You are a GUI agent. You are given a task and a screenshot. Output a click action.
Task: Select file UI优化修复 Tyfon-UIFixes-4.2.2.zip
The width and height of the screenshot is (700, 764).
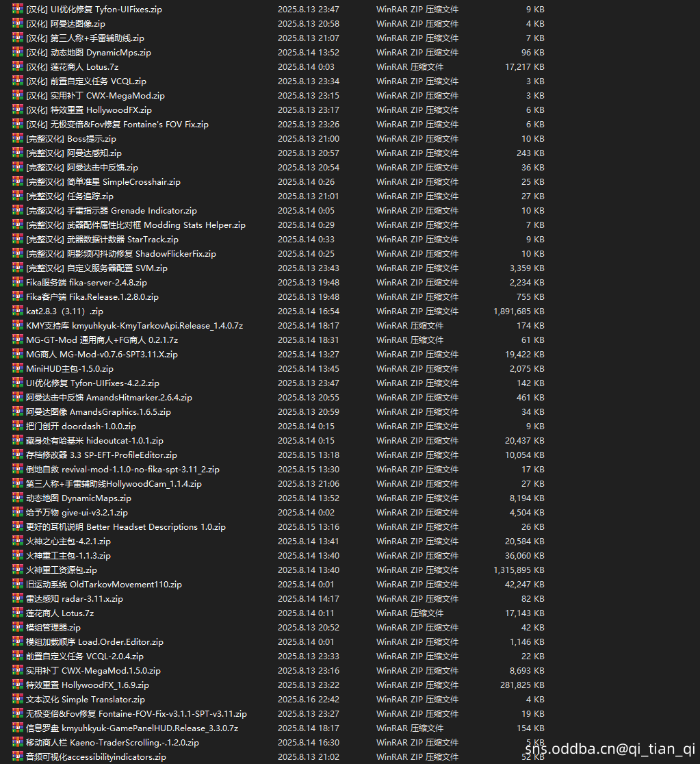pos(92,383)
